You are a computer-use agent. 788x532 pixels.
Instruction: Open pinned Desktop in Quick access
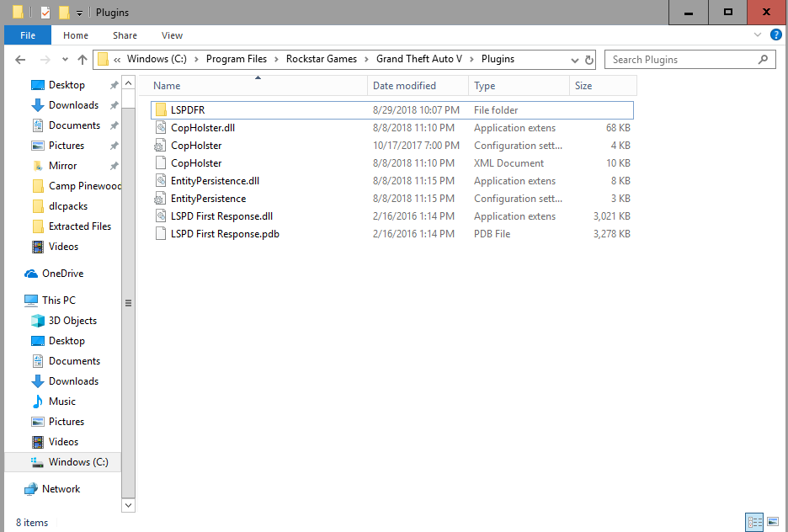(67, 85)
